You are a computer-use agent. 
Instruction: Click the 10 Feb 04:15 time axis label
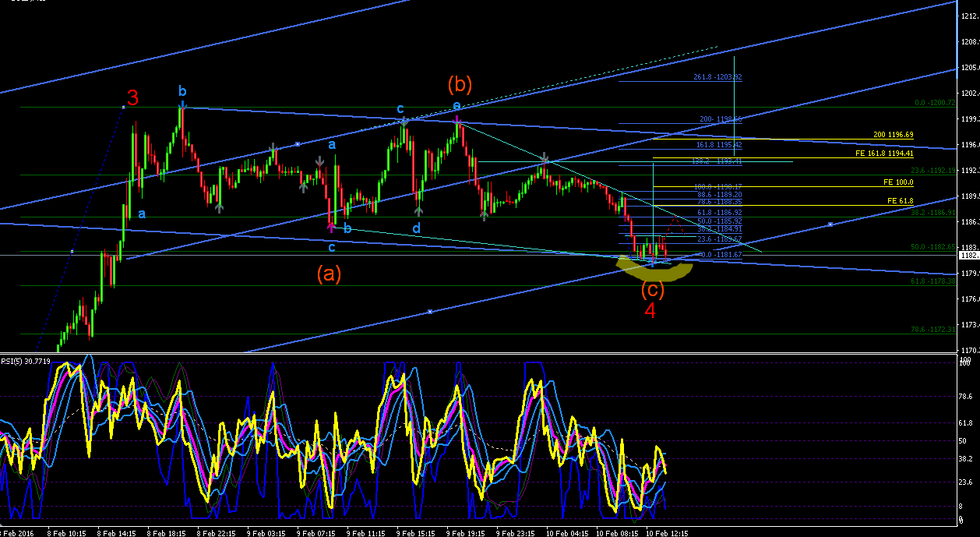[x=568, y=533]
